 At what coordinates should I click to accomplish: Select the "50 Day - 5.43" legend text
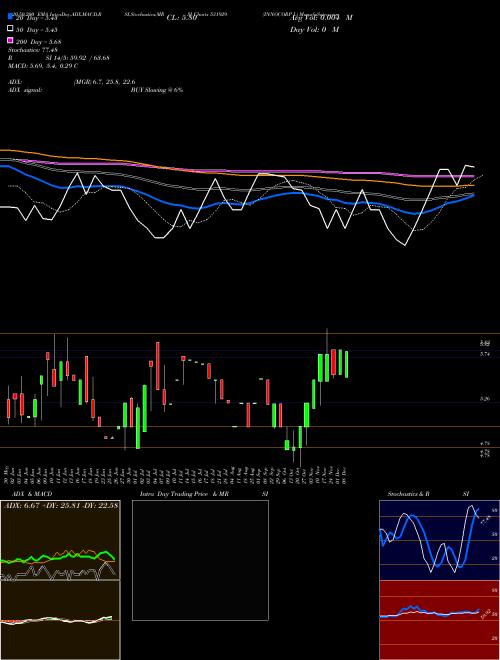(36, 30)
